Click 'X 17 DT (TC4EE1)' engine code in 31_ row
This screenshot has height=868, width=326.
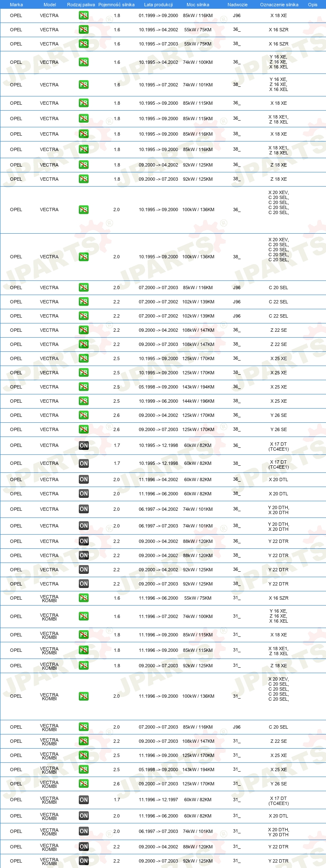tap(278, 801)
